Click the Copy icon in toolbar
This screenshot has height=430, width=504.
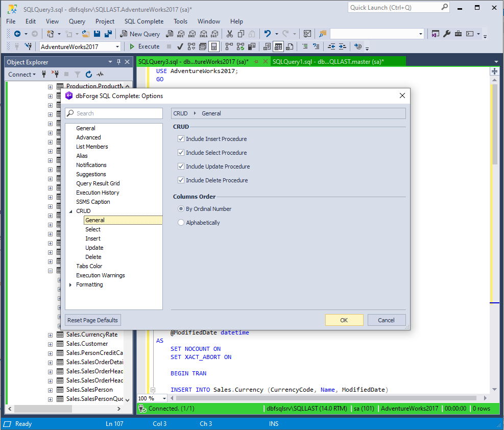(x=241, y=34)
